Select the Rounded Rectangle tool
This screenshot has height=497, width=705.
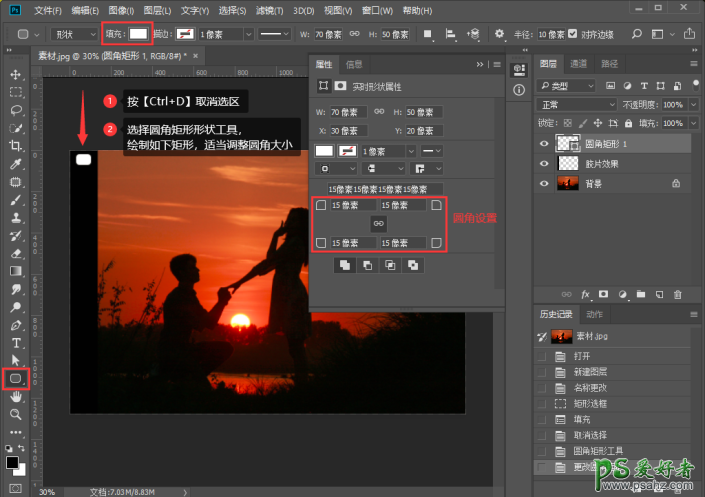(x=16, y=379)
